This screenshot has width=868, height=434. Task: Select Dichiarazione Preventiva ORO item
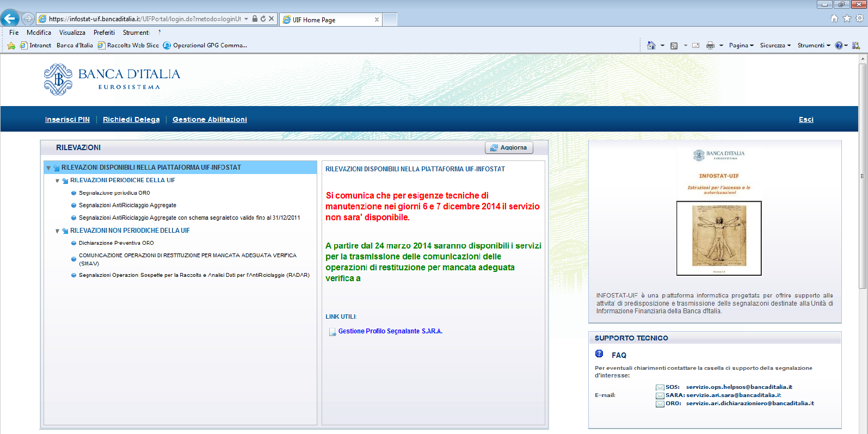point(116,243)
